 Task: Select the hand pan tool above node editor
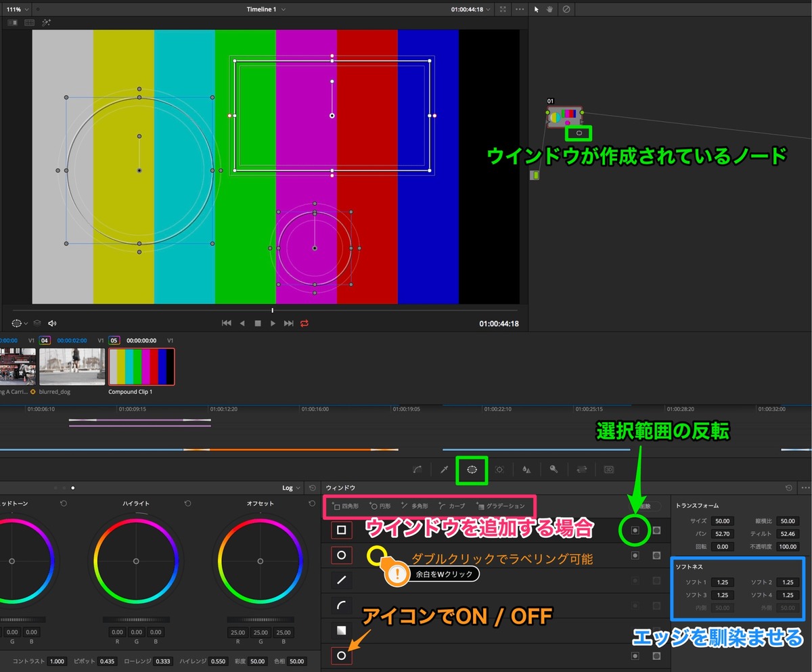click(x=551, y=9)
